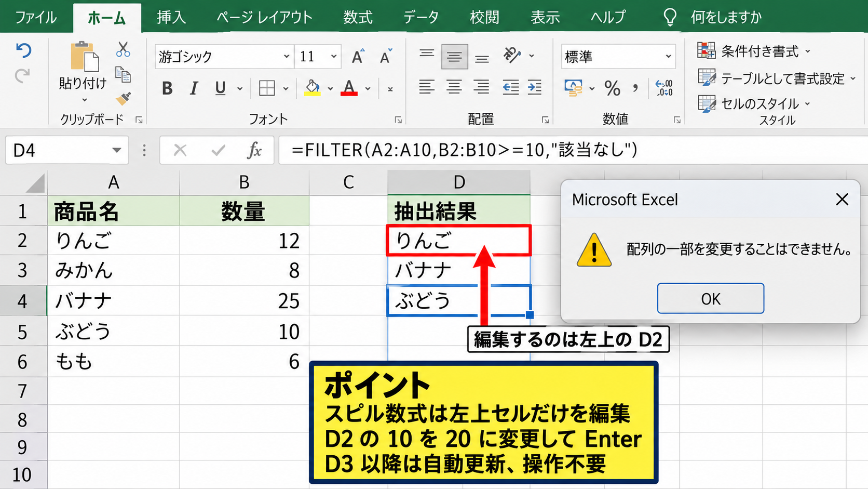Cut selection with scissors icon
Viewport: 868px width, 489px height.
123,49
